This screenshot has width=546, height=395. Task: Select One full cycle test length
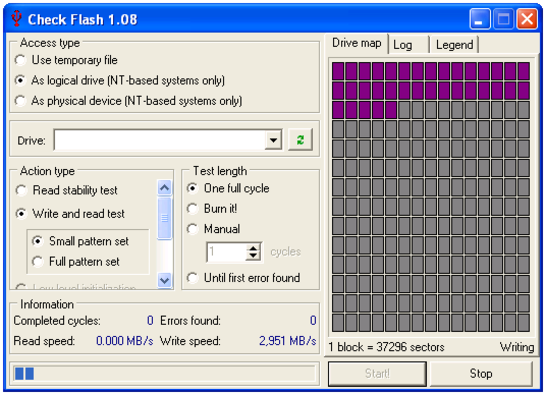pos(228,188)
